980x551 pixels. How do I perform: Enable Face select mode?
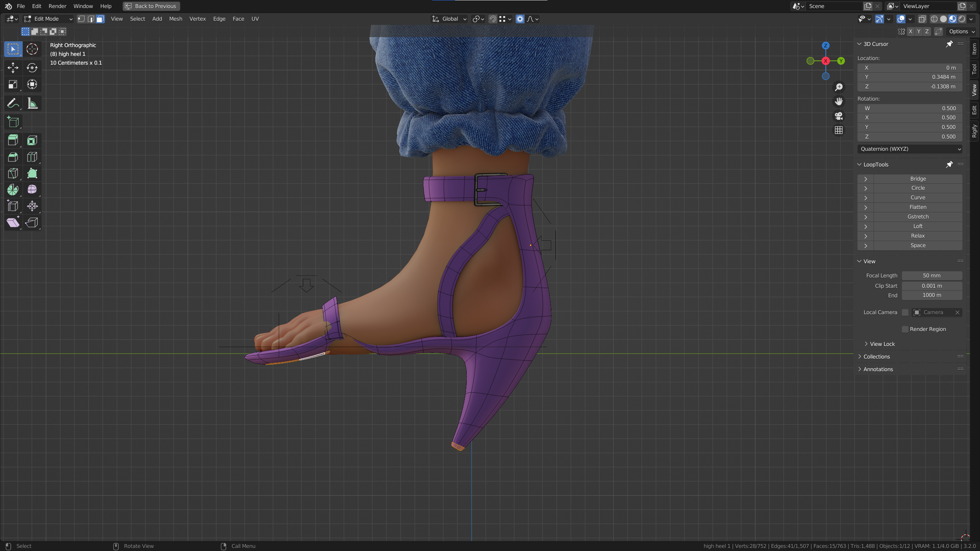(x=100, y=19)
